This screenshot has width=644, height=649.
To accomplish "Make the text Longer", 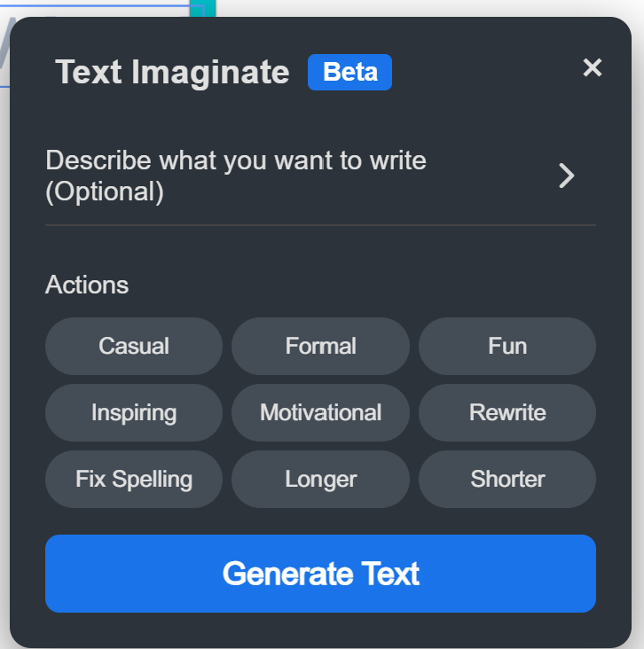I will click(x=320, y=479).
